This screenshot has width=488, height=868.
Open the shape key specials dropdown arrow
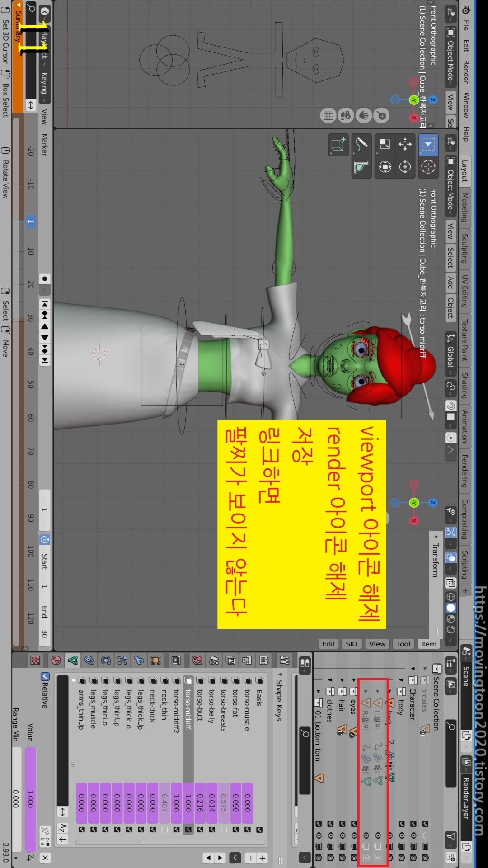(x=235, y=857)
